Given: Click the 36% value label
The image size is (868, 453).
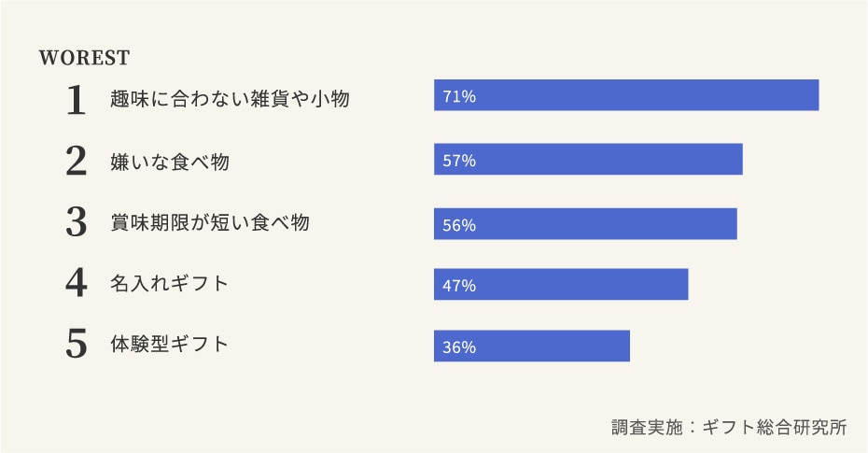Looking at the screenshot, I should coord(459,347).
